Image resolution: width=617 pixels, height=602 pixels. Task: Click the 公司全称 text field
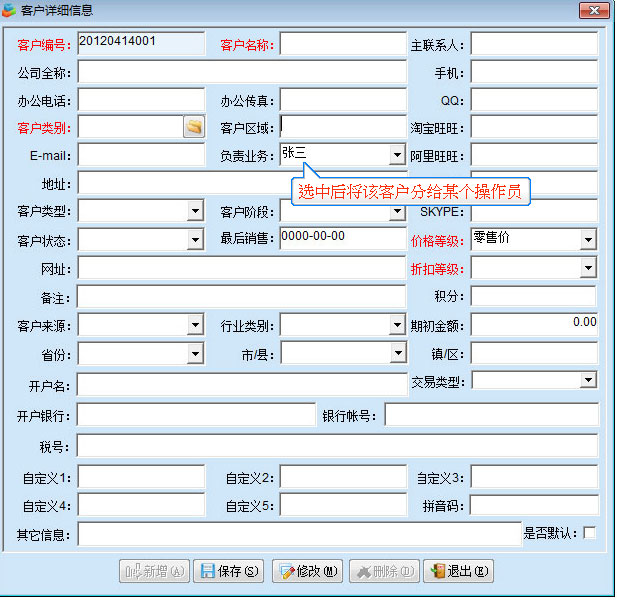pos(242,73)
